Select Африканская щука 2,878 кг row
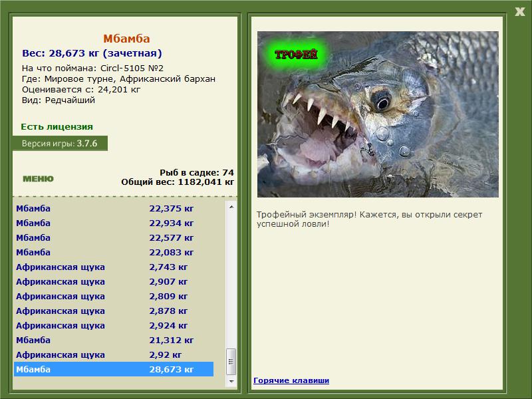 (114, 311)
